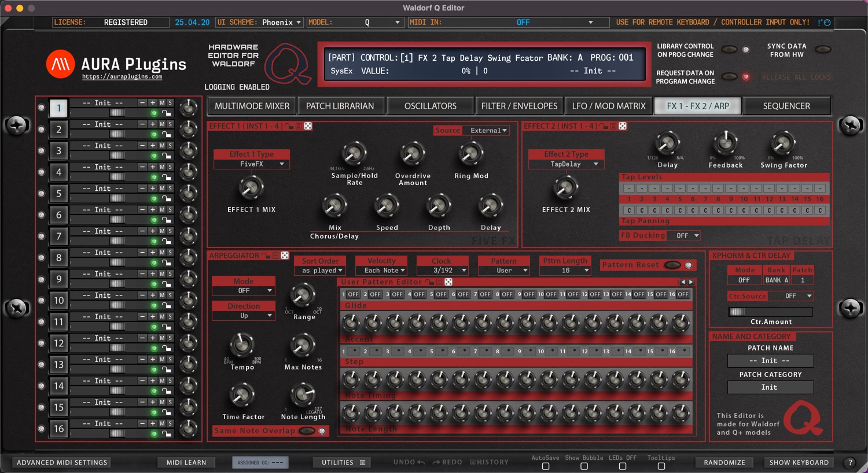The height and width of the screenshot is (473, 868).
Task: Click the Effect 2 randomize dice icon
Action: click(x=623, y=126)
